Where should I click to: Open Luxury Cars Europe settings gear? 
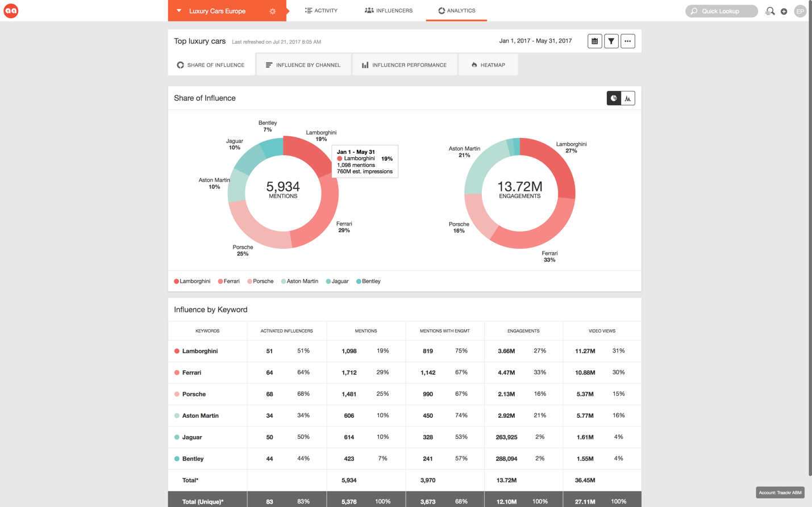pyautogui.click(x=273, y=11)
